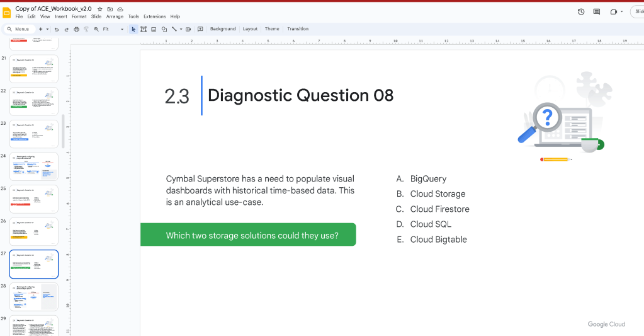Open new slide layout dropdown arrow
Viewport: 644px width, 336px height.
tap(47, 29)
